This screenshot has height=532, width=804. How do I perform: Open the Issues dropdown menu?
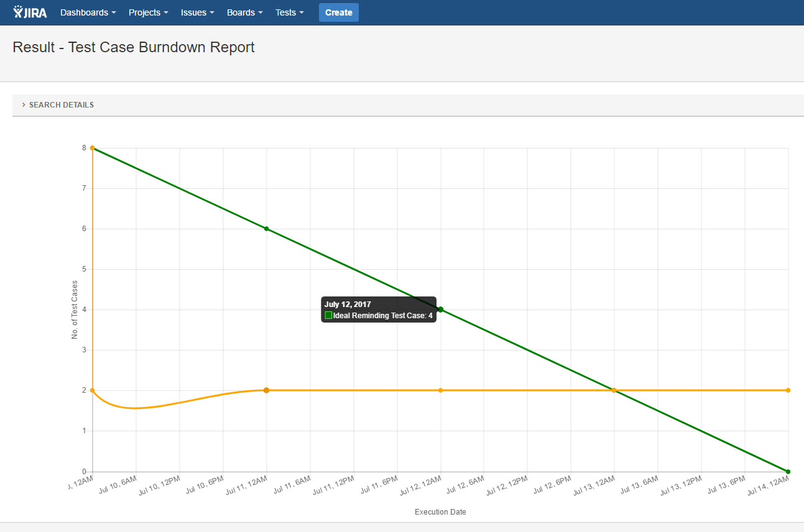(197, 12)
